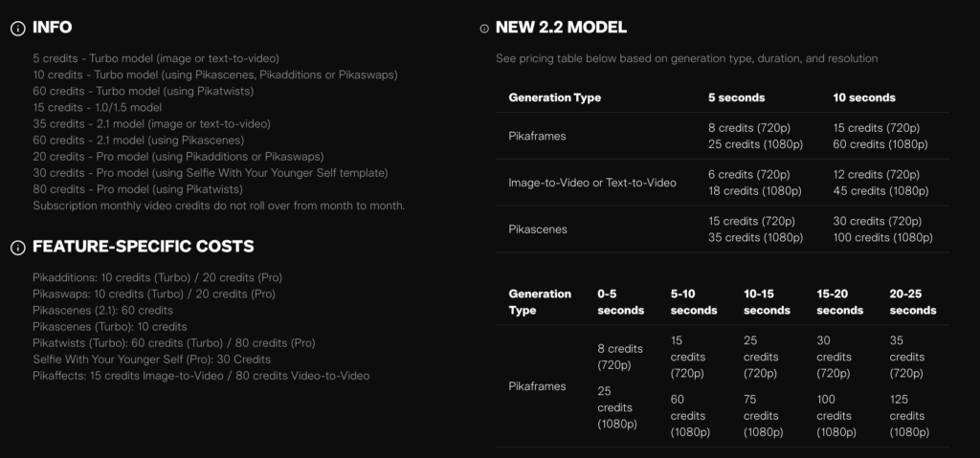
Task: Click the Pikascenes row label in the pricing table
Action: point(538,229)
